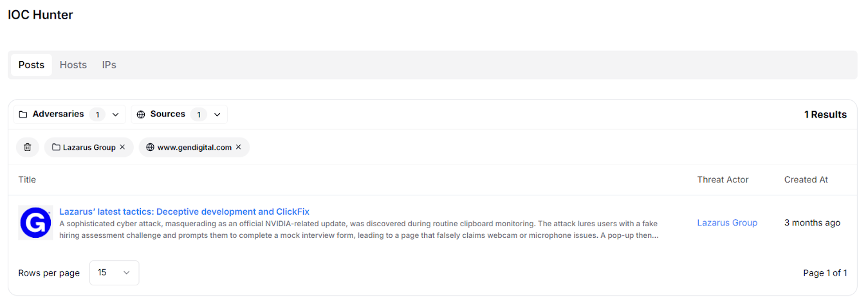The height and width of the screenshot is (304, 868).
Task: Click the globe icon in Sources filter
Action: tap(141, 114)
